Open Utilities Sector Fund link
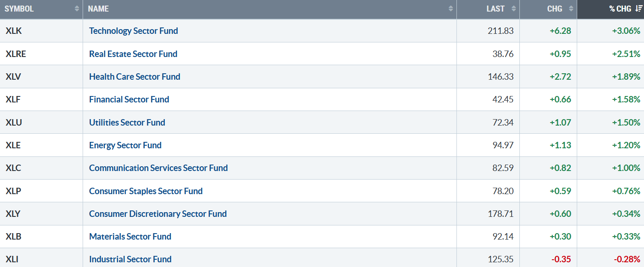This screenshot has width=644, height=267. click(127, 122)
